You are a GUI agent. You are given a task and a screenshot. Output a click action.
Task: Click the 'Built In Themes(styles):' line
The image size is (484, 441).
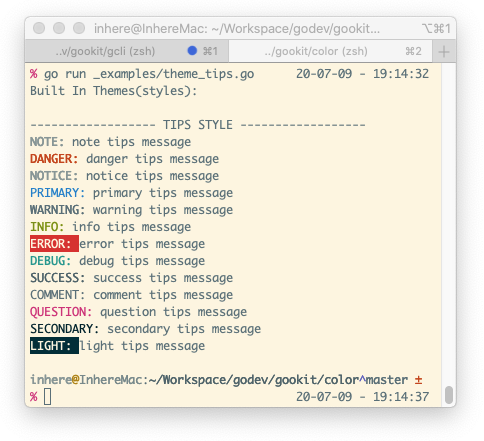(x=114, y=91)
